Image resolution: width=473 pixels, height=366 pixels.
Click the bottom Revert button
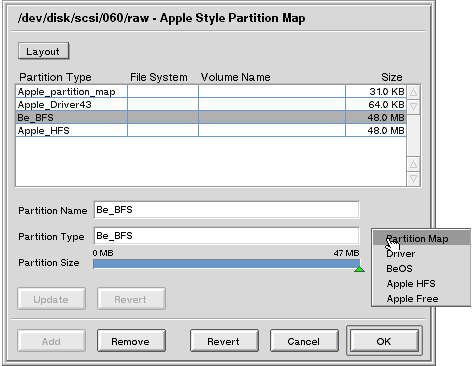point(224,341)
